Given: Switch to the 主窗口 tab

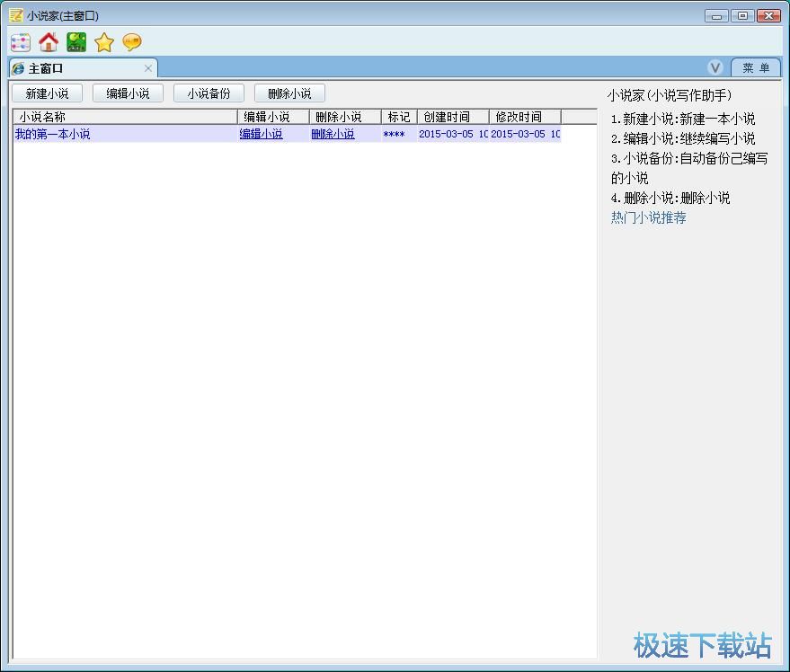Looking at the screenshot, I should [x=84, y=68].
